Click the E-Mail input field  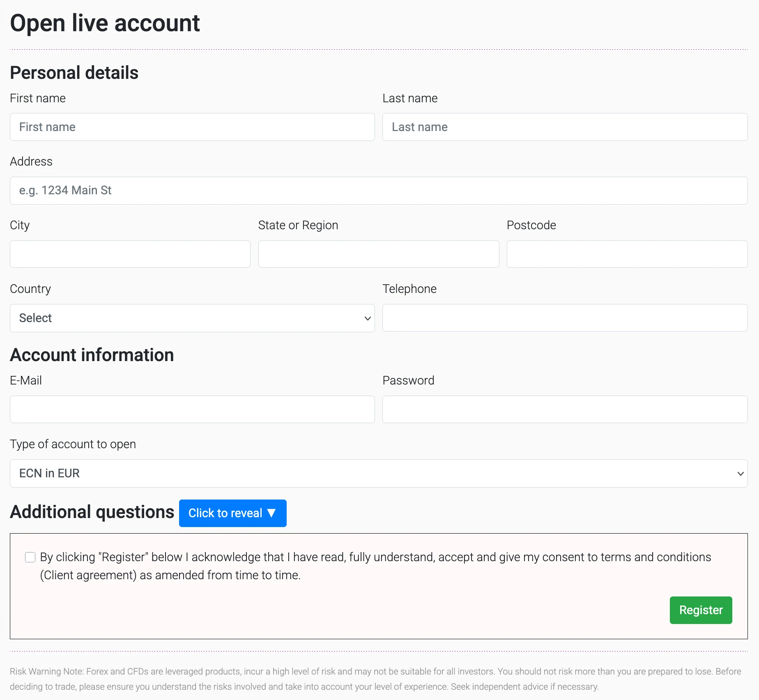[192, 409]
